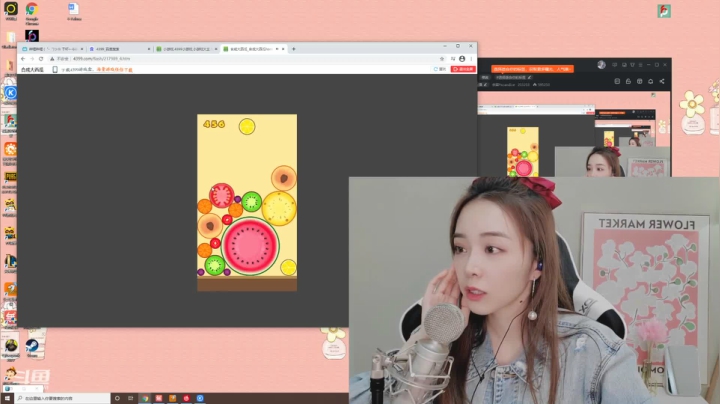The image size is (720, 404).
Task: Click the Chrome icon on the taskbar
Action: [x=145, y=398]
